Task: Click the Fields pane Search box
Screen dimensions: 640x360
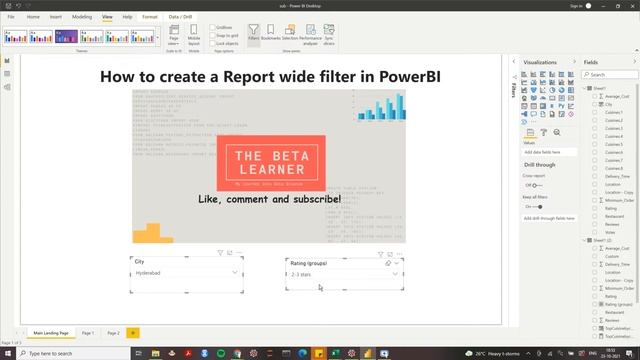Action: click(x=610, y=75)
